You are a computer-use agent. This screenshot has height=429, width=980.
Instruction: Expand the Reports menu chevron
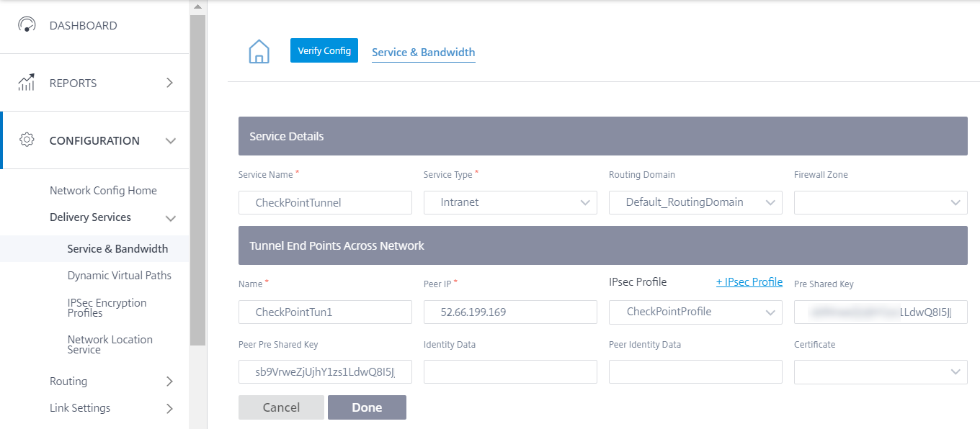pos(169,83)
